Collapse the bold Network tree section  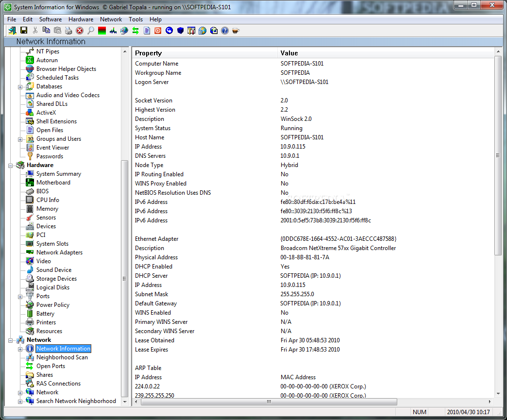click(x=10, y=340)
